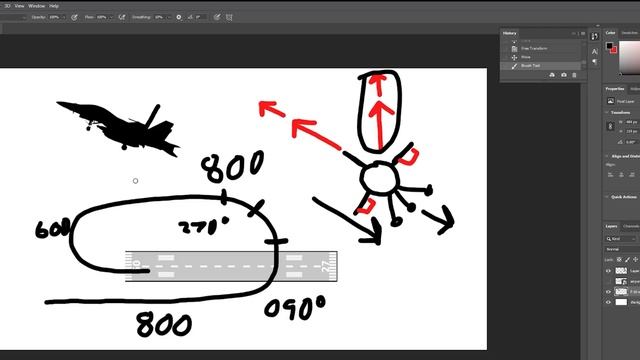Pick a color in the color field
The image size is (640, 360).
coord(629,57)
